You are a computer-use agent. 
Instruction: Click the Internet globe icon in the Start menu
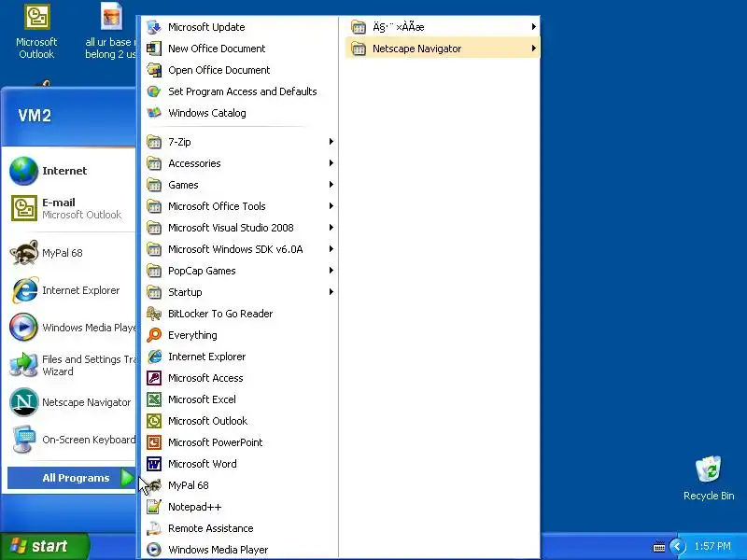tap(24, 171)
